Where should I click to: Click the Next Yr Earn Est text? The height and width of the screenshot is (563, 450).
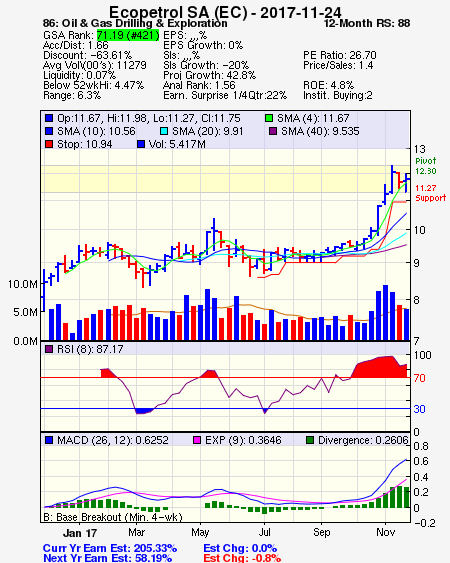point(107,558)
